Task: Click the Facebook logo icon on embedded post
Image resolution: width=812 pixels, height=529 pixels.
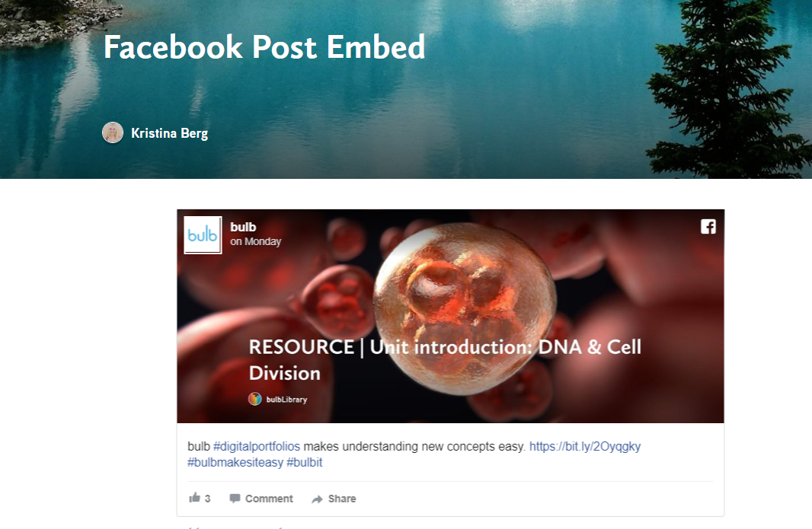Action: (708, 227)
